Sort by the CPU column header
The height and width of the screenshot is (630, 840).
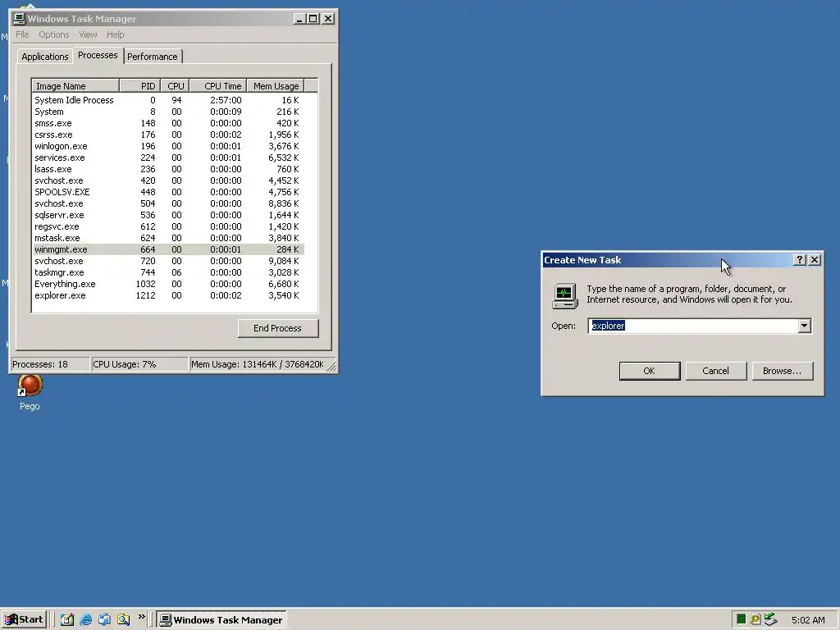point(175,86)
